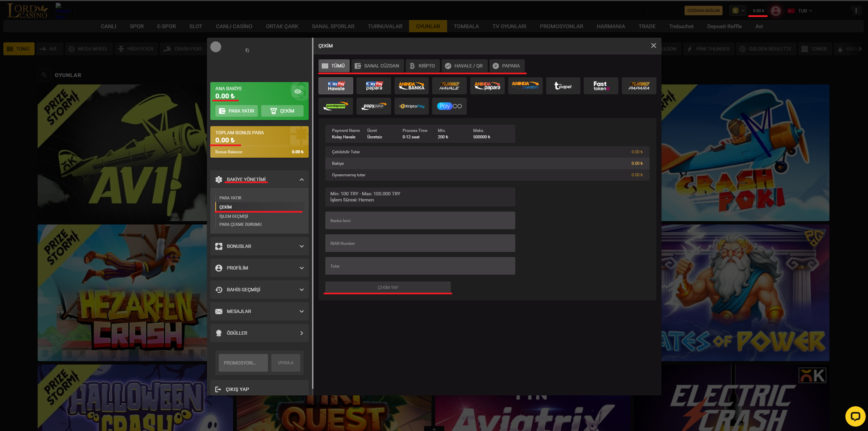Screen dimensions: 868x431
Task: Select the Aninda Paratim payment method
Action: (x=525, y=86)
